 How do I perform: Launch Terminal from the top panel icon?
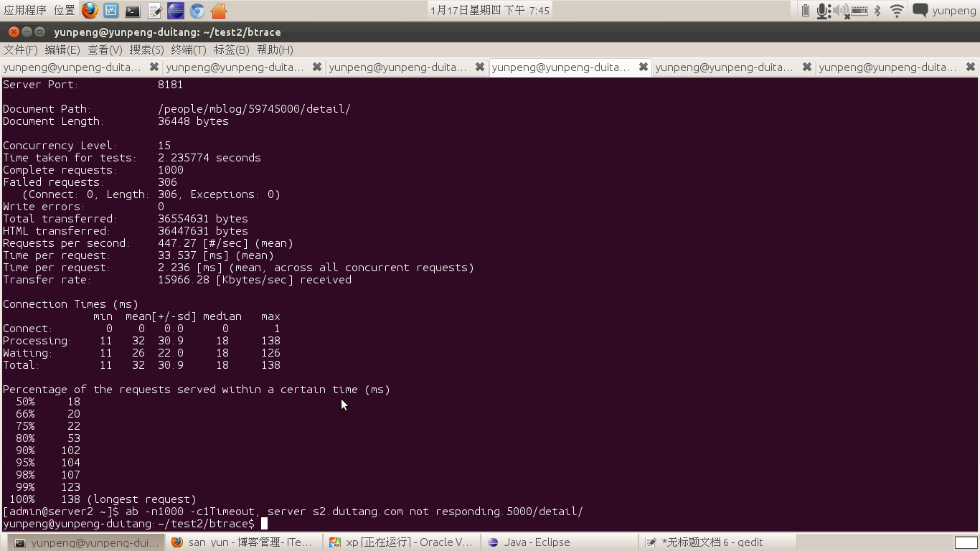pyautogui.click(x=133, y=11)
